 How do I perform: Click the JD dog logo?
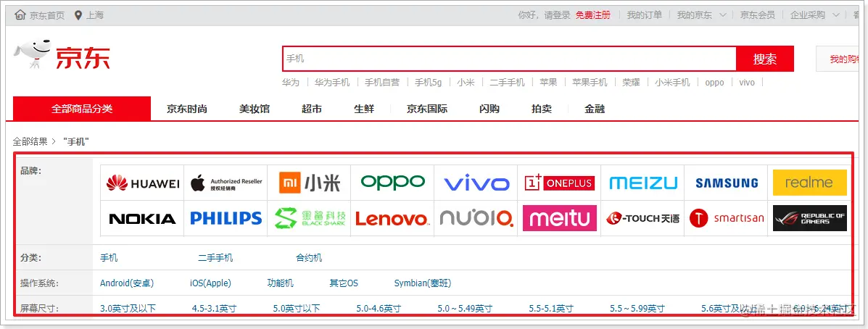point(32,54)
